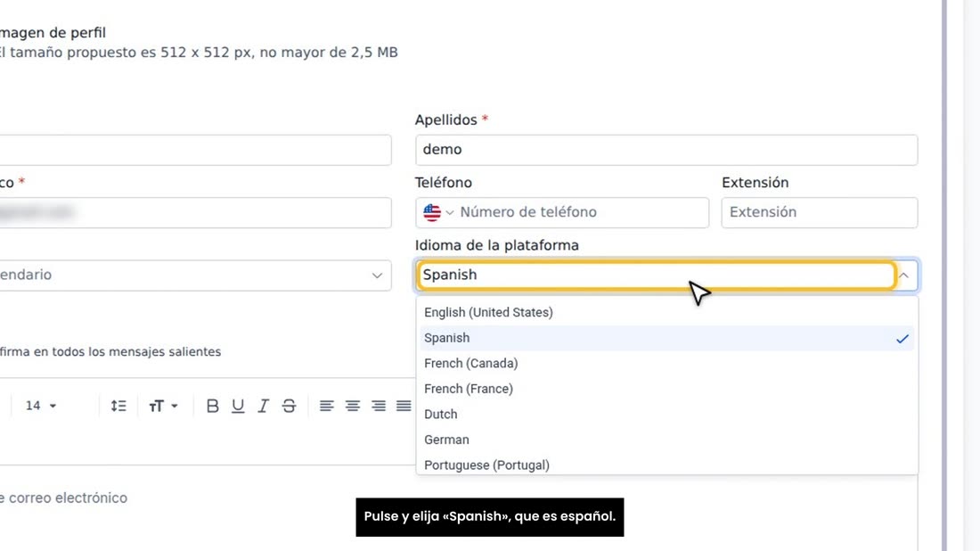Toggle strikethrough formatting in signature editor
The width and height of the screenshot is (980, 551).
tap(289, 406)
